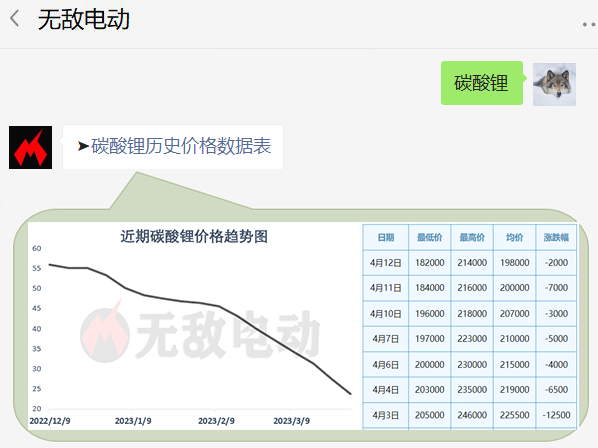This screenshot has width=598, height=448.
Task: Click the 2023/2/9 axis label
Action: (x=216, y=421)
